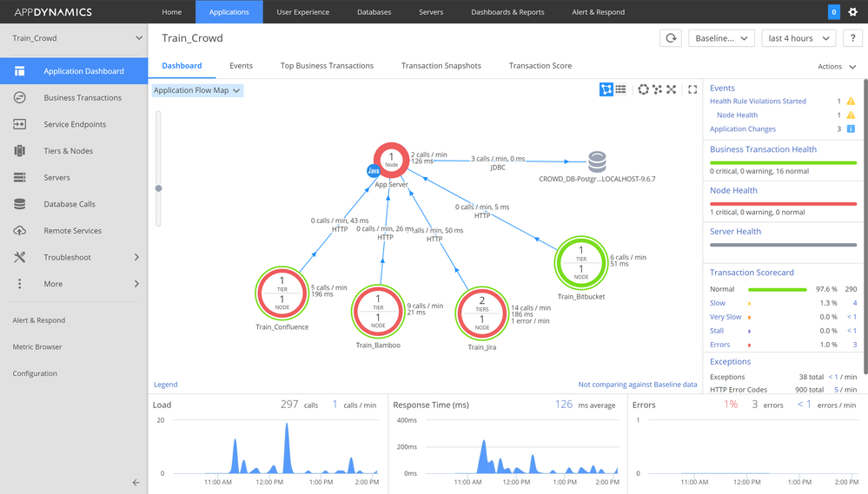Click the zoom-to-fit layout icon
Screen dimensions: 868x494
pyautogui.click(x=672, y=89)
